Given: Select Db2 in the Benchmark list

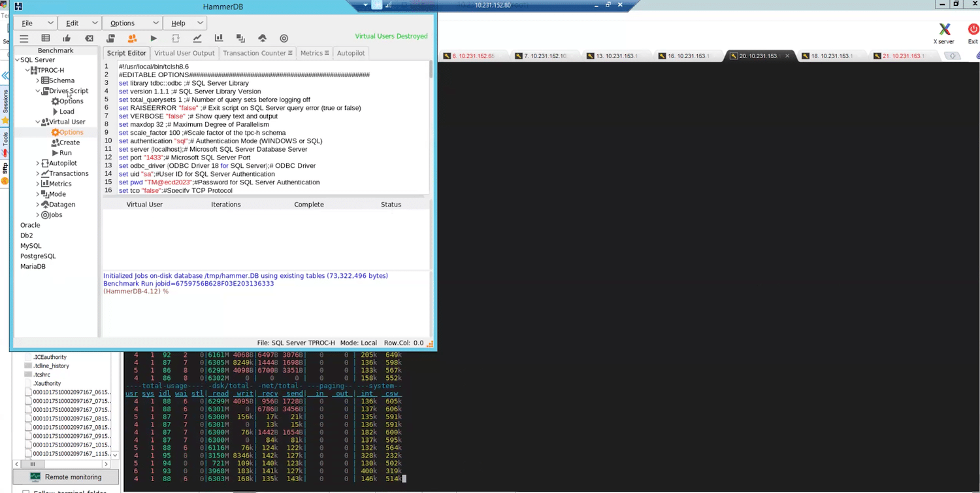Looking at the screenshot, I should pyautogui.click(x=26, y=235).
